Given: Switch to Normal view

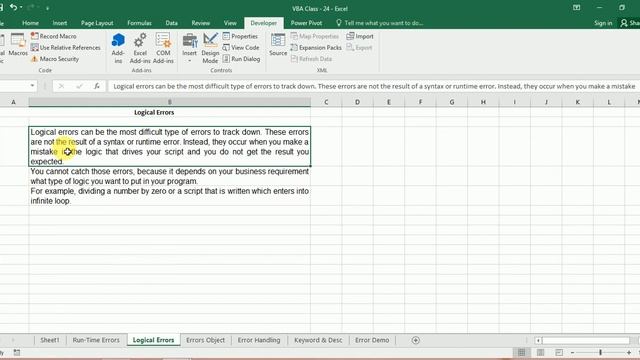Looking at the screenshot, I should [521, 352].
